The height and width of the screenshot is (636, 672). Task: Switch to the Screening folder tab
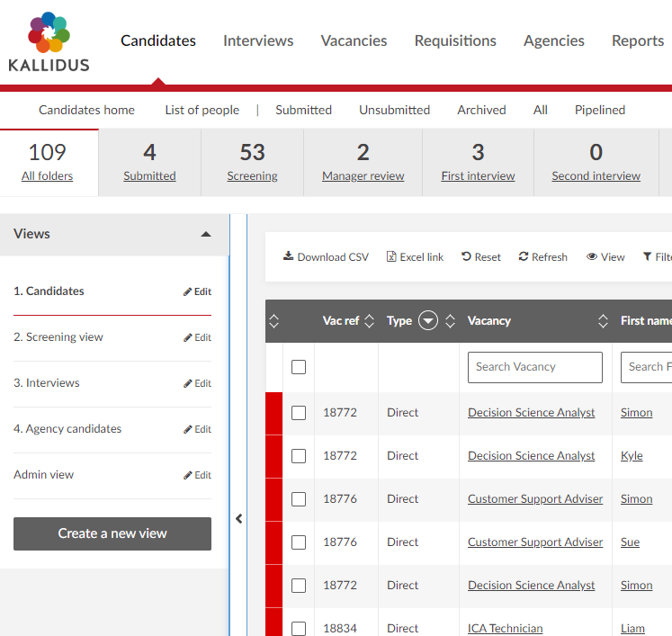click(252, 162)
